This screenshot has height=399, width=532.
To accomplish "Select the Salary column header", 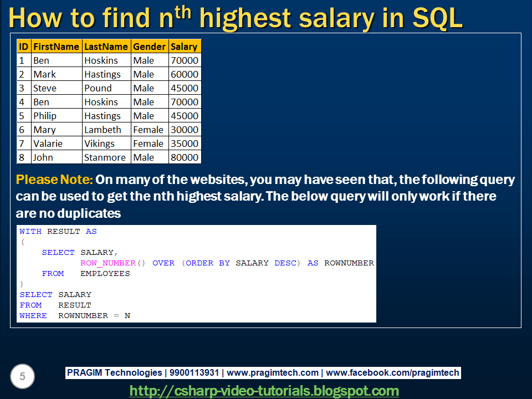I will tap(185, 46).
